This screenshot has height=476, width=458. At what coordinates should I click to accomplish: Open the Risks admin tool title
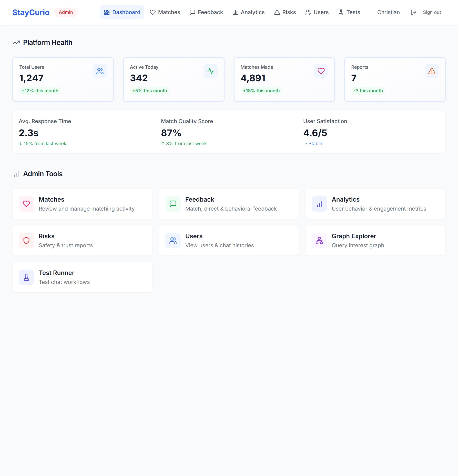[x=47, y=236]
